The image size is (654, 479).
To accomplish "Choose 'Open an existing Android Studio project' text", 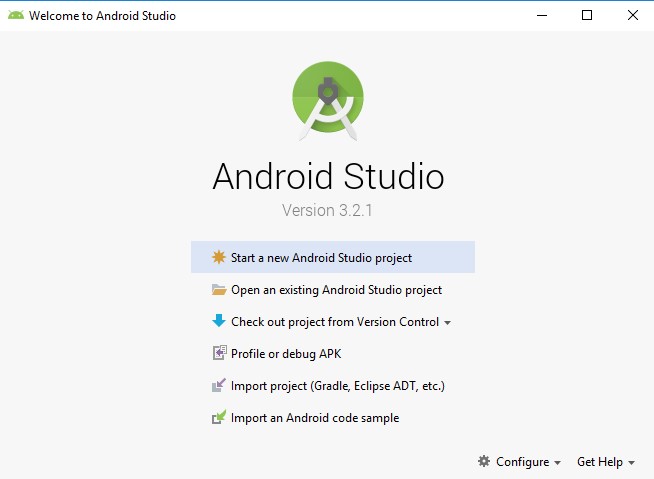I will pyautogui.click(x=336, y=290).
